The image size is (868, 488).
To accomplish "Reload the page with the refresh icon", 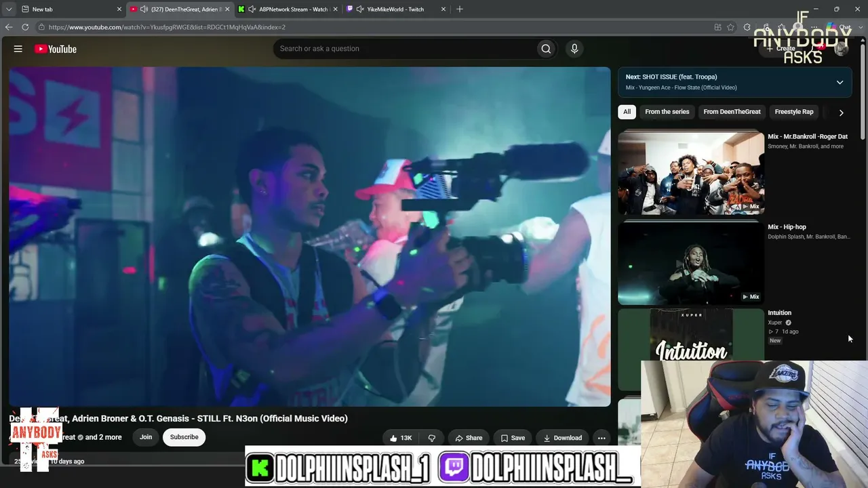I will click(25, 27).
